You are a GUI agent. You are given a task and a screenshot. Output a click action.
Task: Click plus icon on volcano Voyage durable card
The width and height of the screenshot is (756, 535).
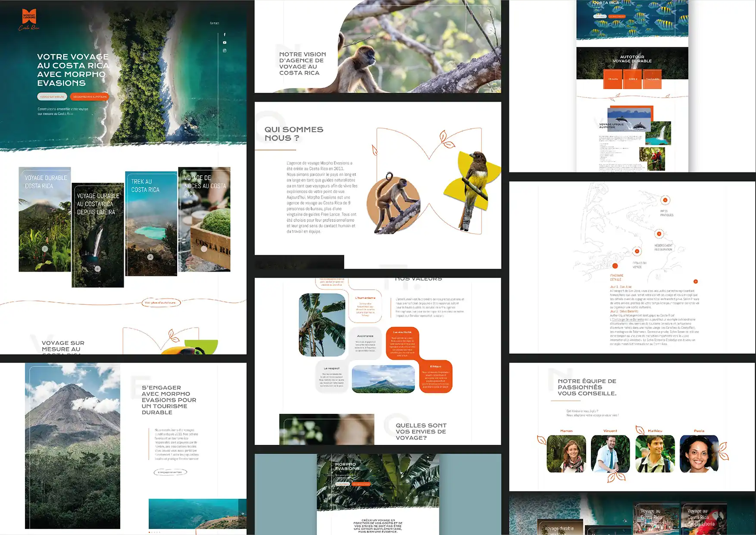pos(45,249)
